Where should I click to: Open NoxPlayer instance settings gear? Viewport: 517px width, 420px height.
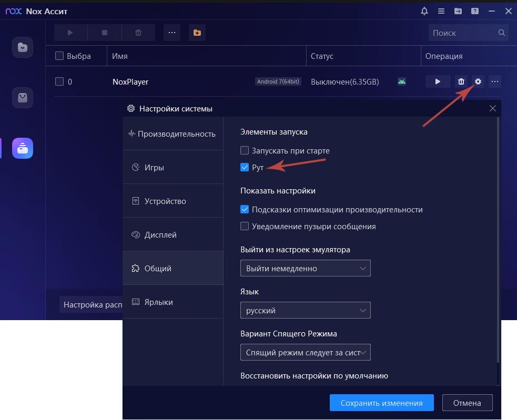(478, 81)
